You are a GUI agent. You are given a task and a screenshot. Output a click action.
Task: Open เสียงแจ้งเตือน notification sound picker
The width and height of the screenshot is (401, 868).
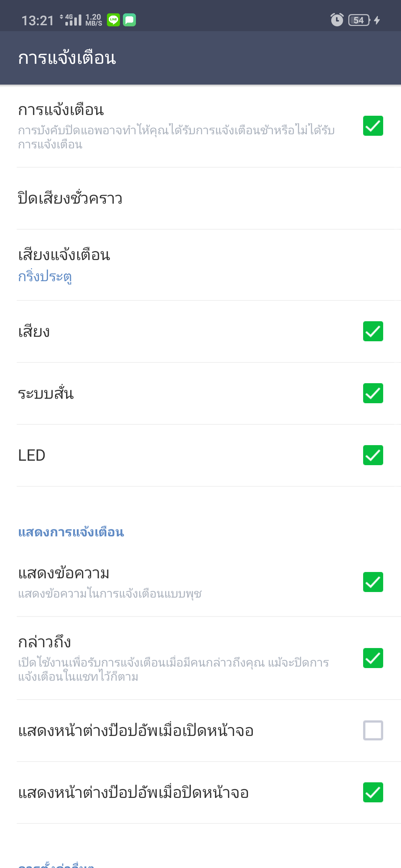(64, 255)
